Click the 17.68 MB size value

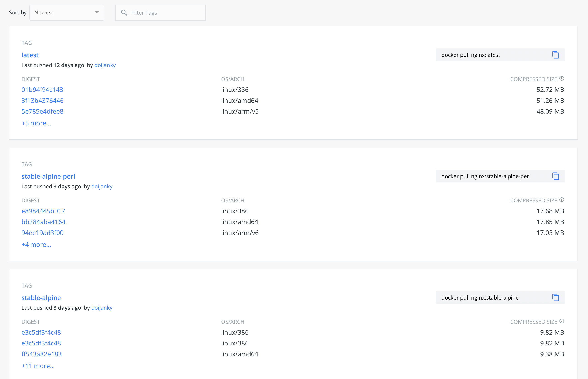[x=550, y=211]
